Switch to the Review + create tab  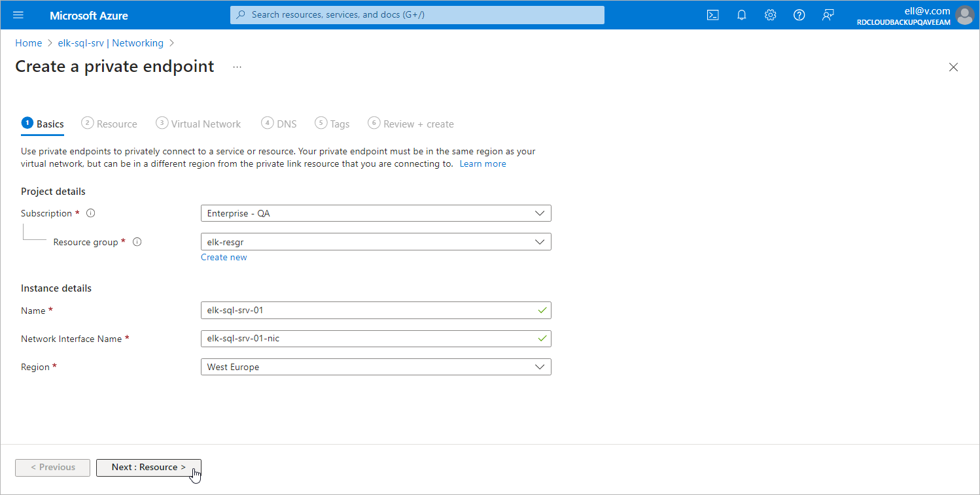411,124
